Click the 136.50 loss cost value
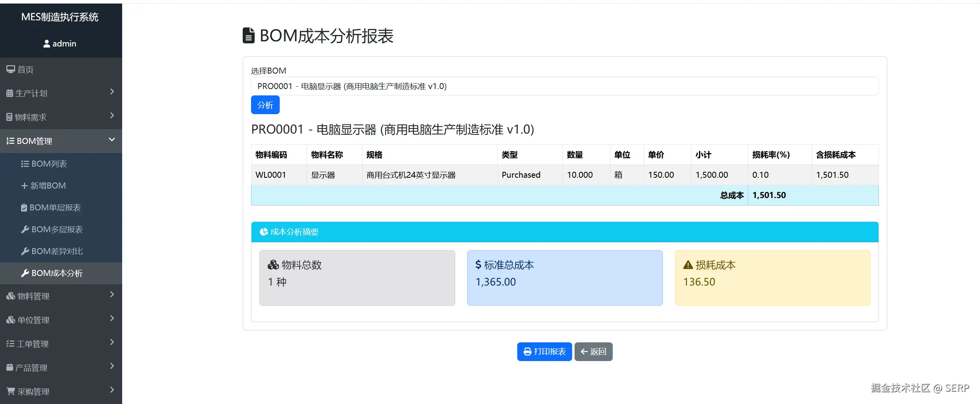980x404 pixels. coord(699,282)
